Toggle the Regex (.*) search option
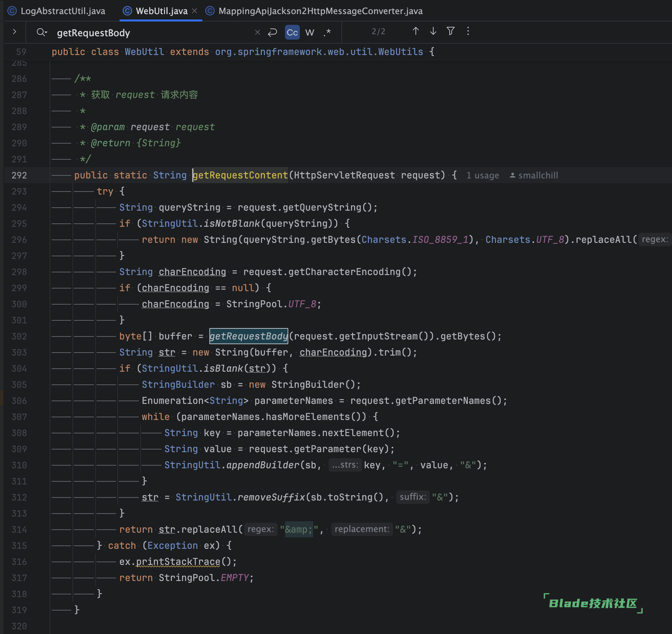Screen dimensions: 672x634 coord(327,33)
